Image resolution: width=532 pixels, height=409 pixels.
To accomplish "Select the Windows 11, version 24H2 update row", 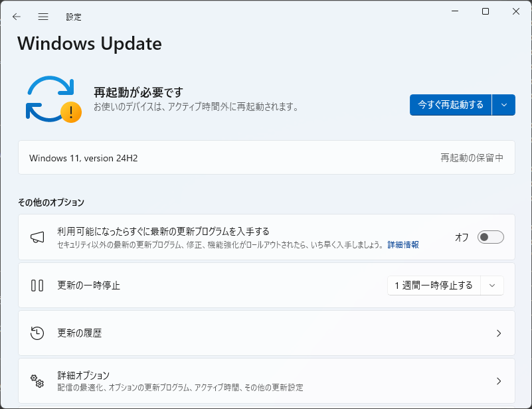I will pyautogui.click(x=267, y=158).
